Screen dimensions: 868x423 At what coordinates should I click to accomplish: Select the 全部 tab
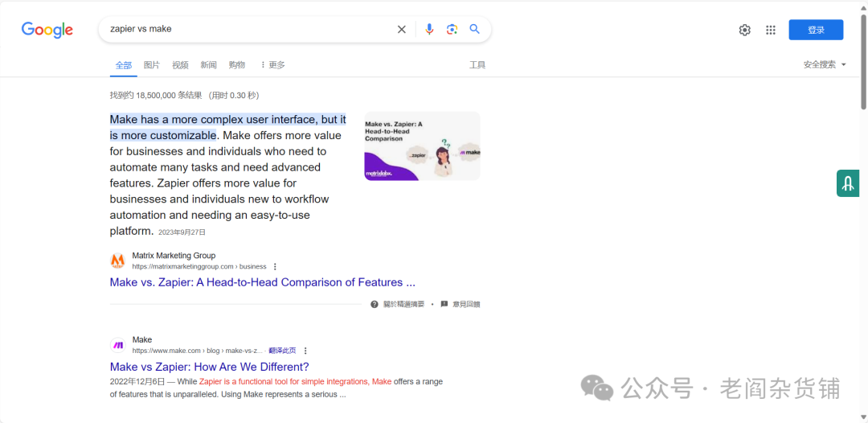tap(124, 65)
